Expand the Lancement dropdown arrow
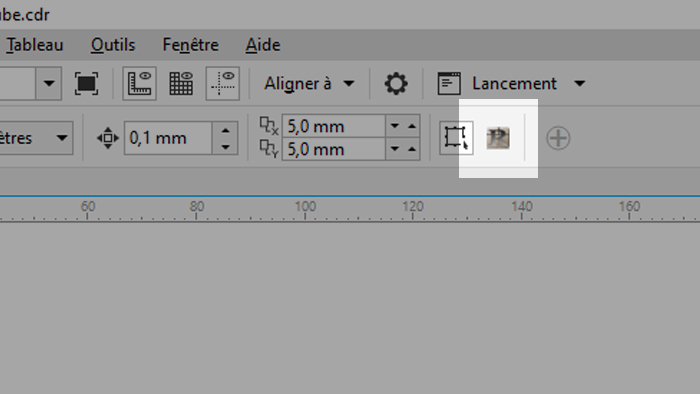 (x=579, y=83)
